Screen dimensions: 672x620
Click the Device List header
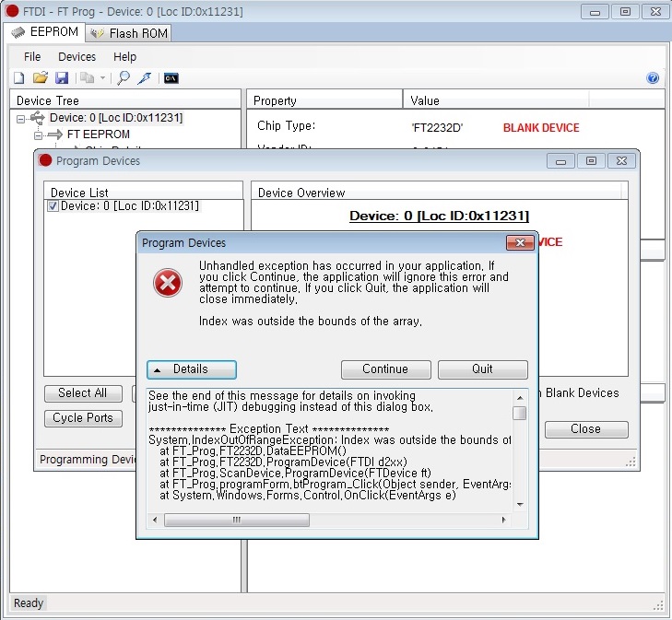point(143,193)
